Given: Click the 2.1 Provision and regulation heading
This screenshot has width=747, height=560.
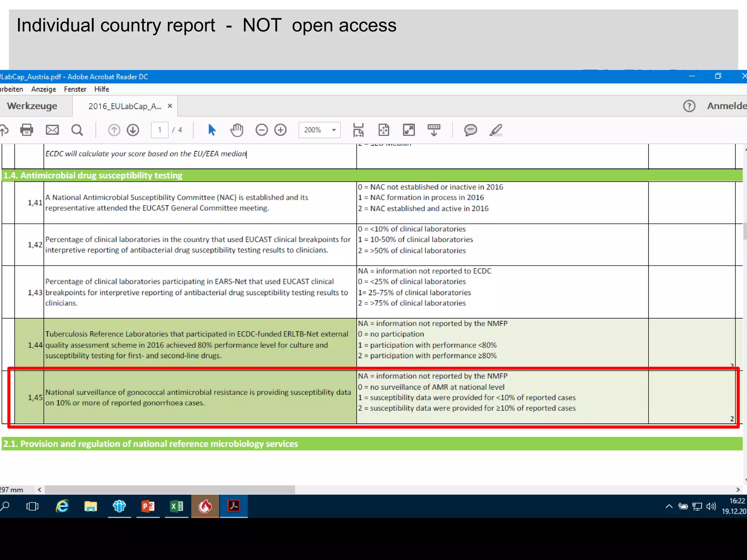Looking at the screenshot, I should 151,444.
